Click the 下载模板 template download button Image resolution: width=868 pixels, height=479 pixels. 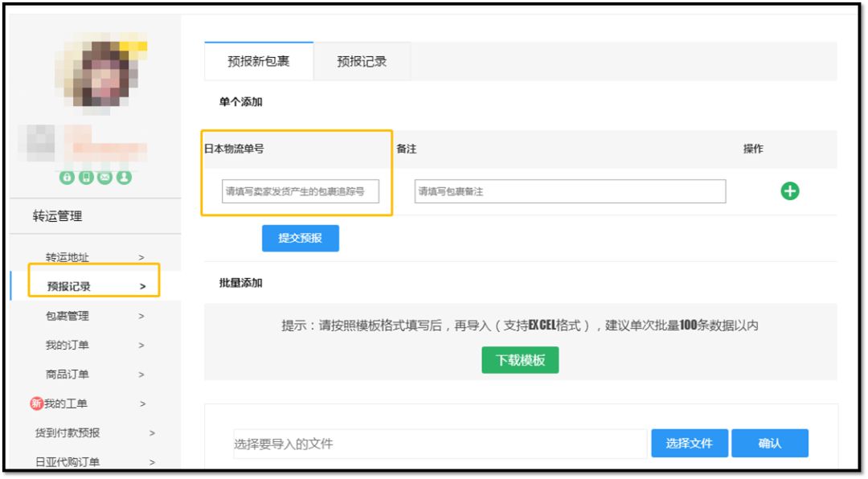(520, 360)
